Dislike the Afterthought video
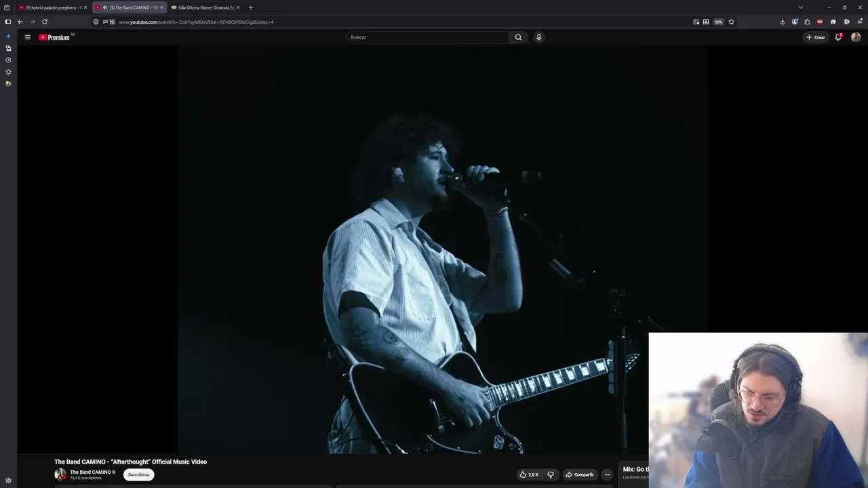The image size is (868, 488). click(x=551, y=474)
